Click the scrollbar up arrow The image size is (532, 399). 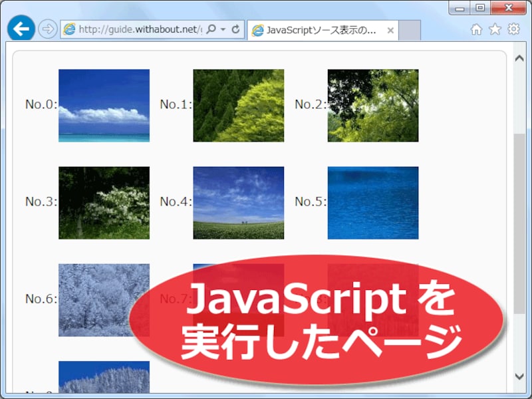[x=521, y=57]
